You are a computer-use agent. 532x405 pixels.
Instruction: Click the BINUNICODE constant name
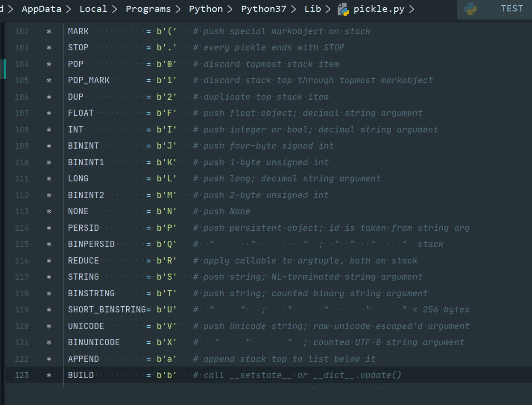[x=94, y=342]
